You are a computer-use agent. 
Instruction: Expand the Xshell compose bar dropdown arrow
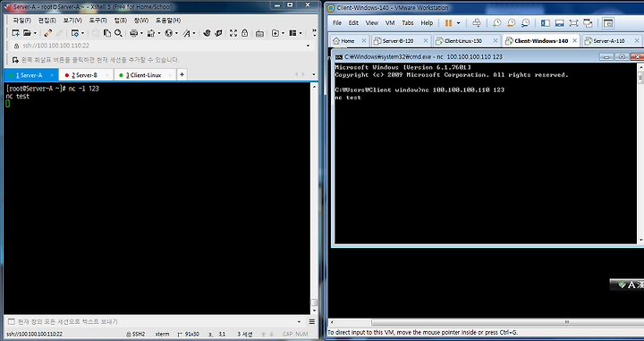tap(299, 321)
